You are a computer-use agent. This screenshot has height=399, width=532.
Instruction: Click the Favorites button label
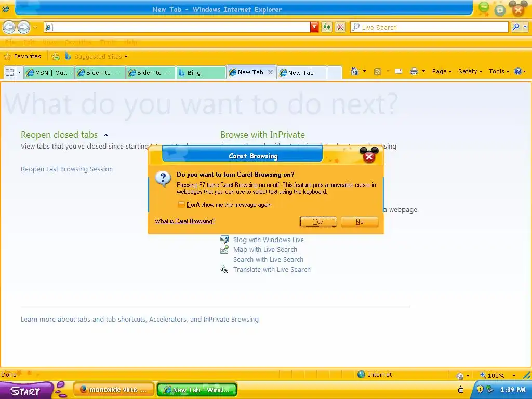[x=27, y=56]
